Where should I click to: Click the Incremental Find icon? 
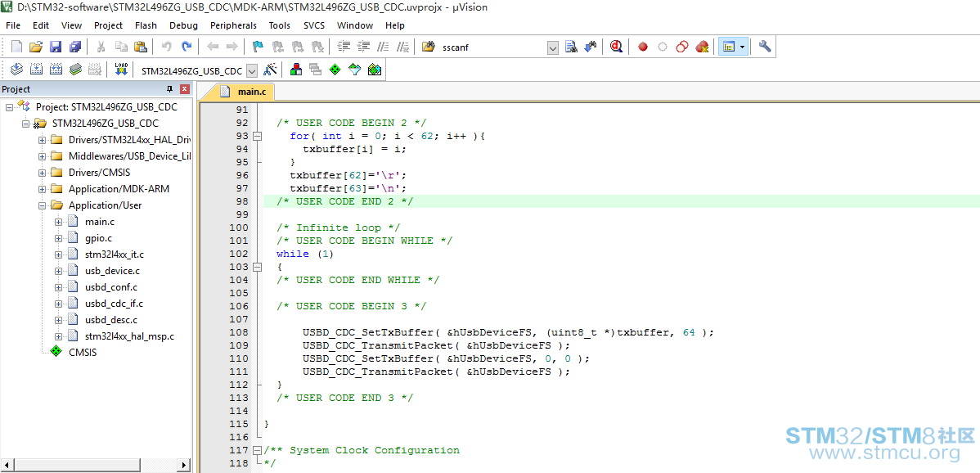[x=590, y=47]
